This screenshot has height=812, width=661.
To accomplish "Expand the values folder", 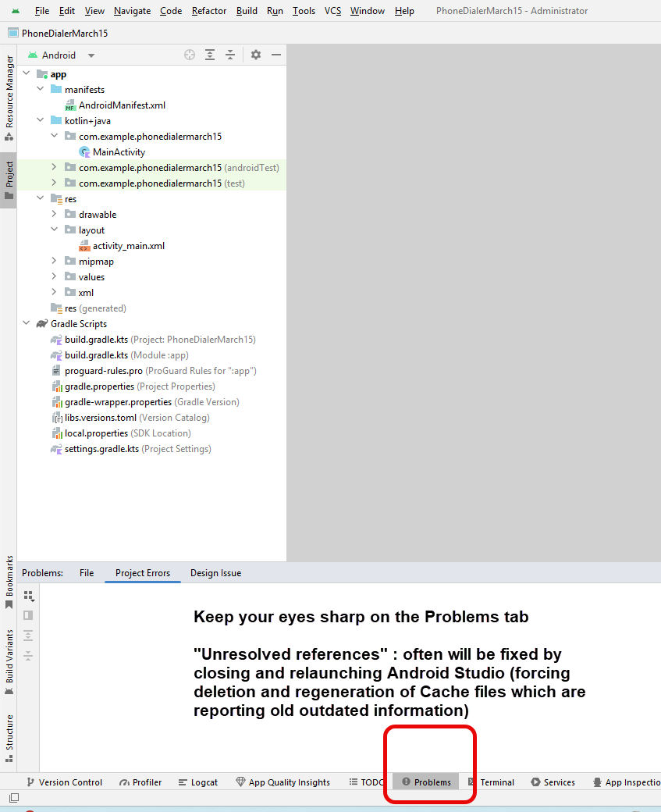I will [54, 276].
